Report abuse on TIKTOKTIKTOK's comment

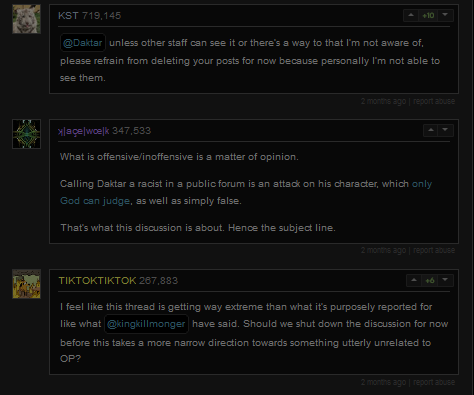pos(434,382)
